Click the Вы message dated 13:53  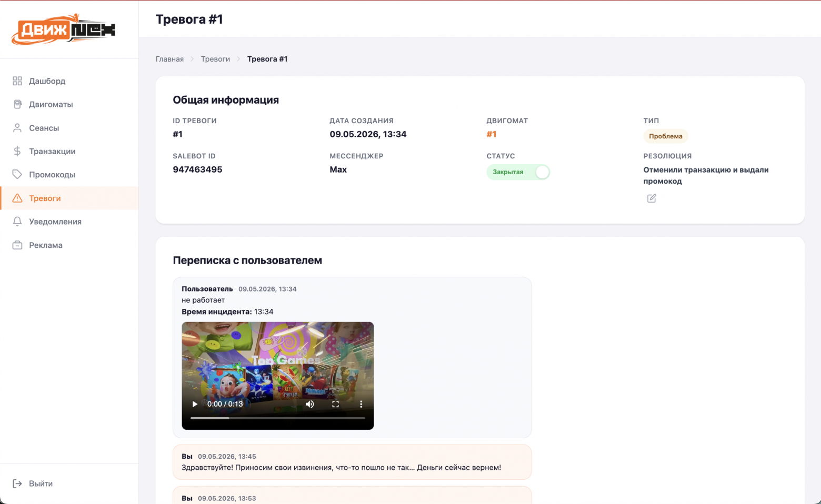click(x=352, y=496)
